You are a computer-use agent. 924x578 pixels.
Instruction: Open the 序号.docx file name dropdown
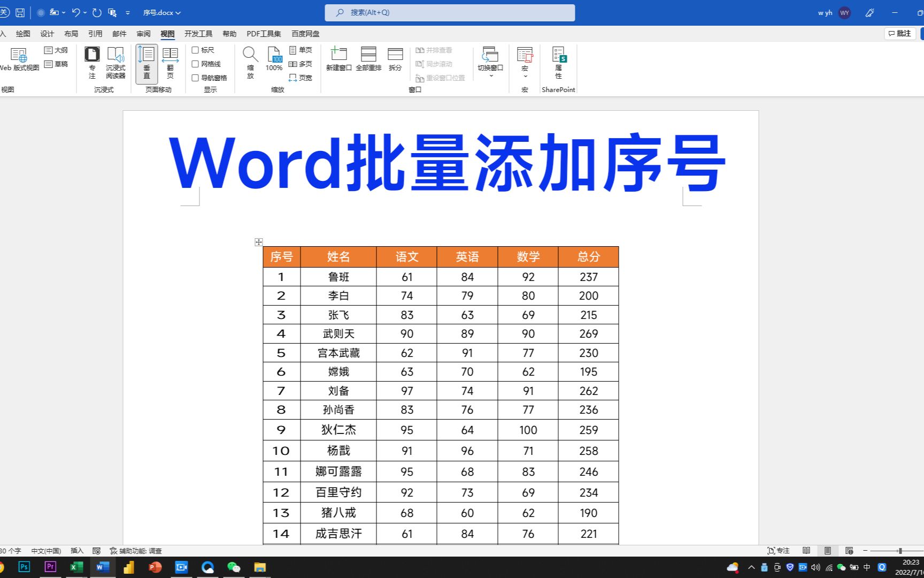(x=162, y=12)
